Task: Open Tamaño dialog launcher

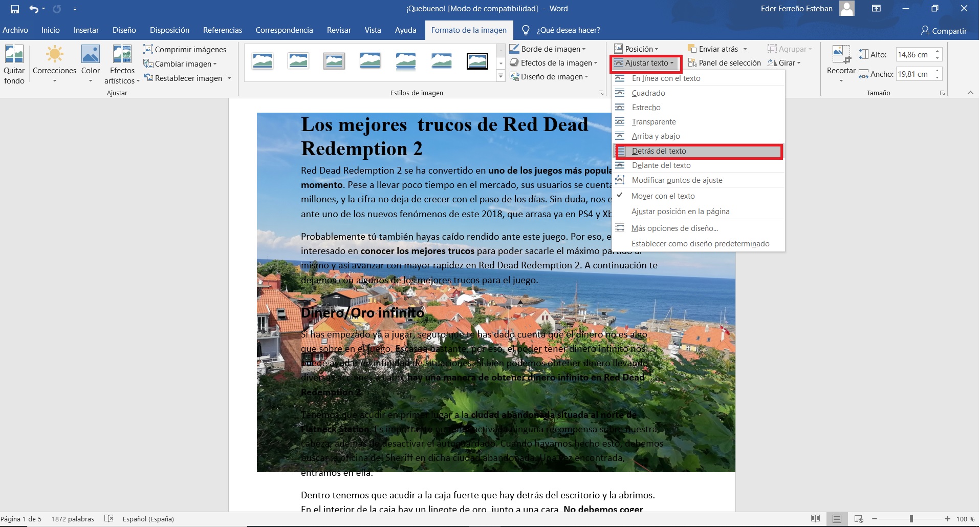Action: point(942,93)
